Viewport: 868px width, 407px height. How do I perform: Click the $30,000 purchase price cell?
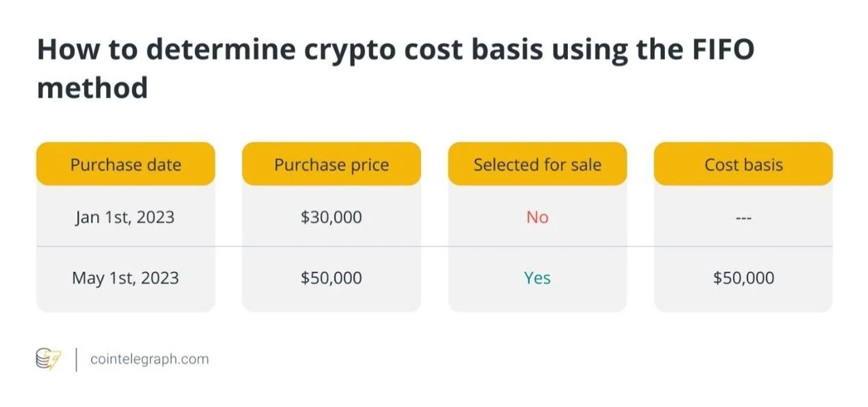[332, 217]
